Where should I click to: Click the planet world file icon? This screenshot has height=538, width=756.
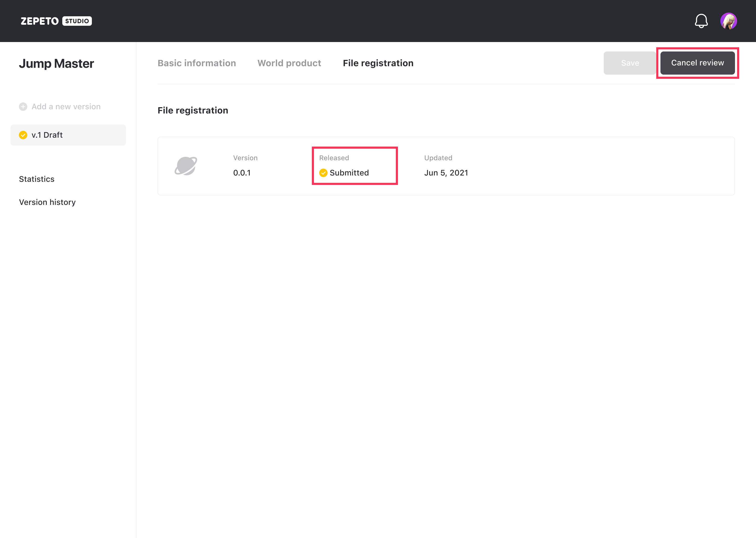point(186,166)
